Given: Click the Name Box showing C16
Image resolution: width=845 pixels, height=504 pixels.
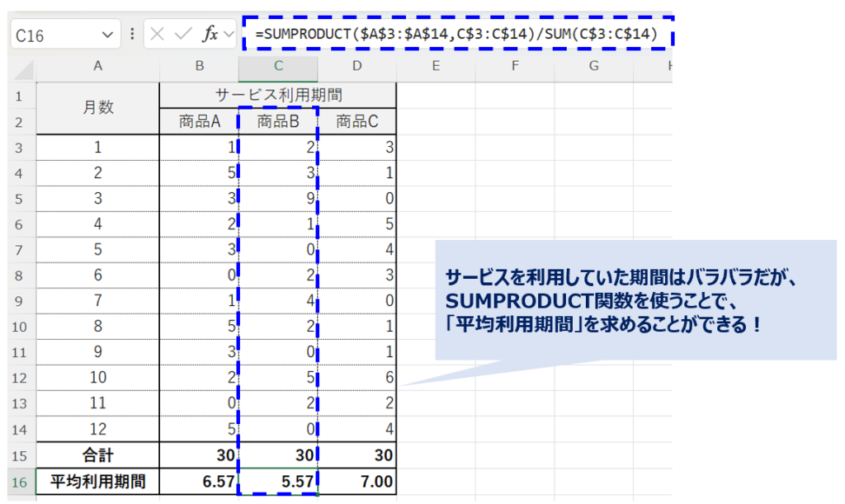Looking at the screenshot, I should coord(64,35).
